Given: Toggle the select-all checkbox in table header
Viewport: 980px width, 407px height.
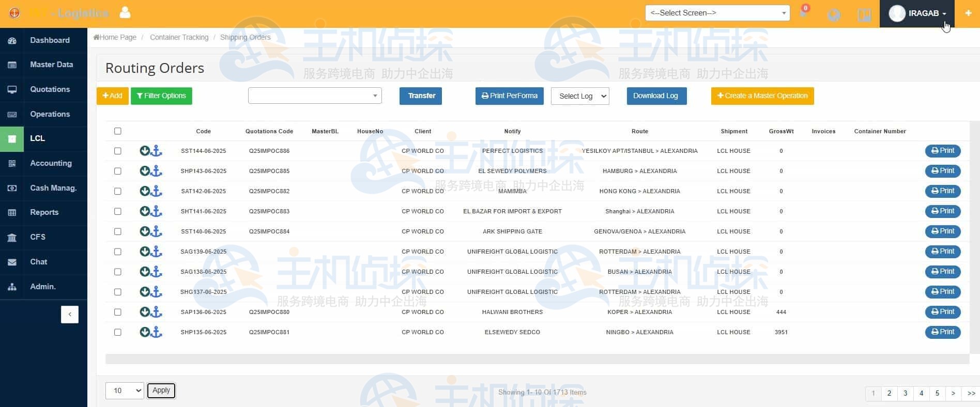Looking at the screenshot, I should point(118,131).
